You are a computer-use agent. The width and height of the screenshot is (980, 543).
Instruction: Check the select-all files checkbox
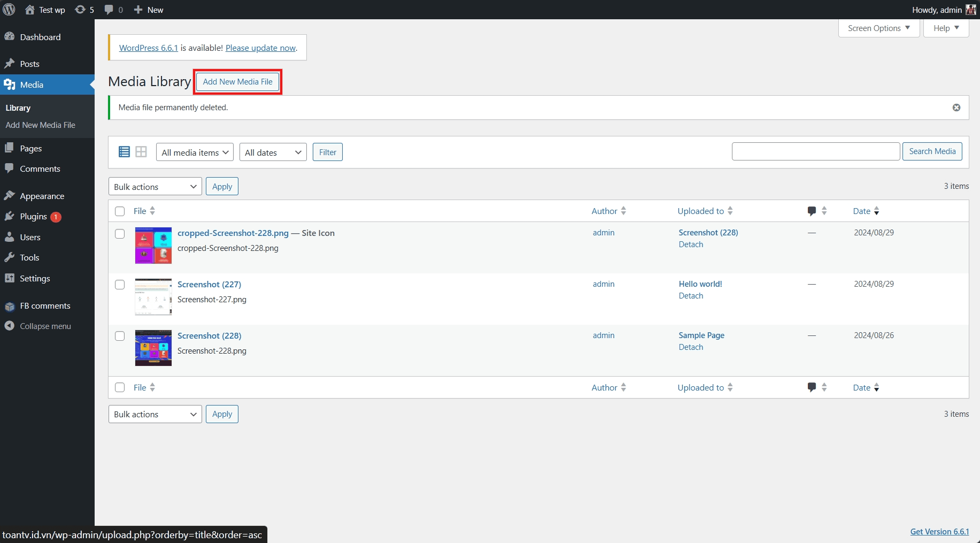[x=120, y=211]
